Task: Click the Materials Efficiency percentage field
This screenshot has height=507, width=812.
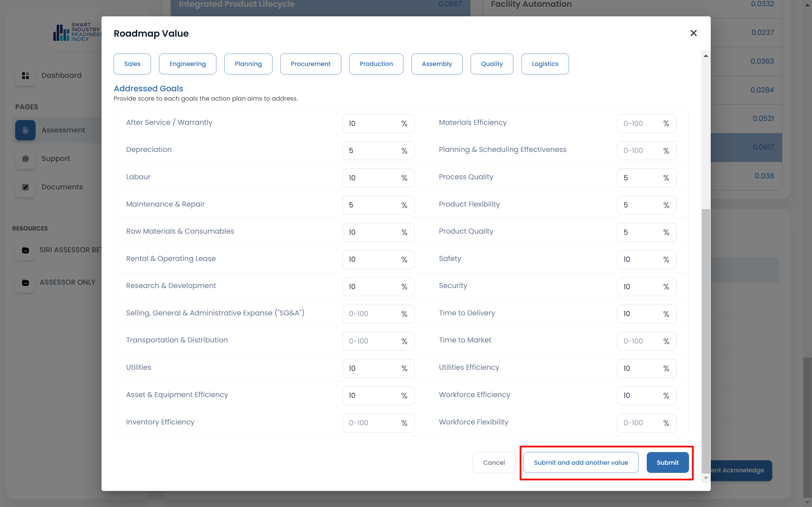Action: pyautogui.click(x=639, y=123)
